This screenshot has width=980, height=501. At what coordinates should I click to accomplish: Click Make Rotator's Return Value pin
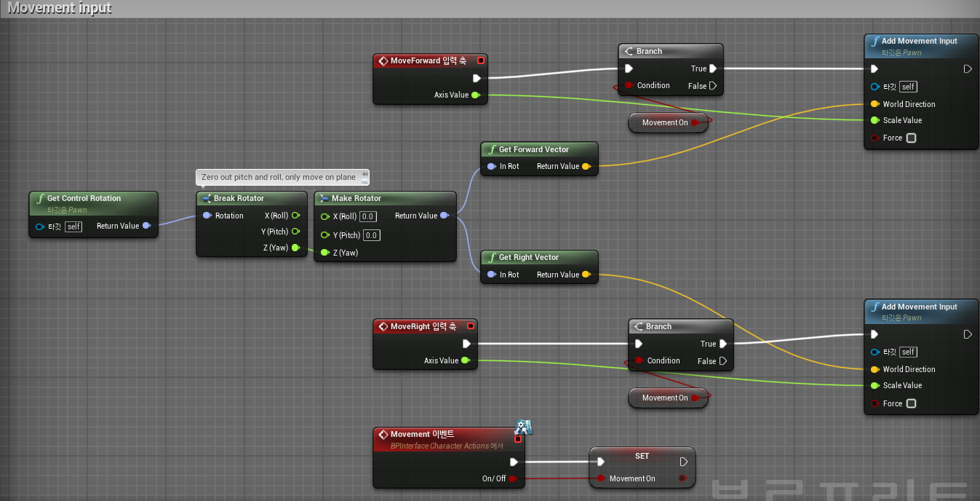coord(445,216)
